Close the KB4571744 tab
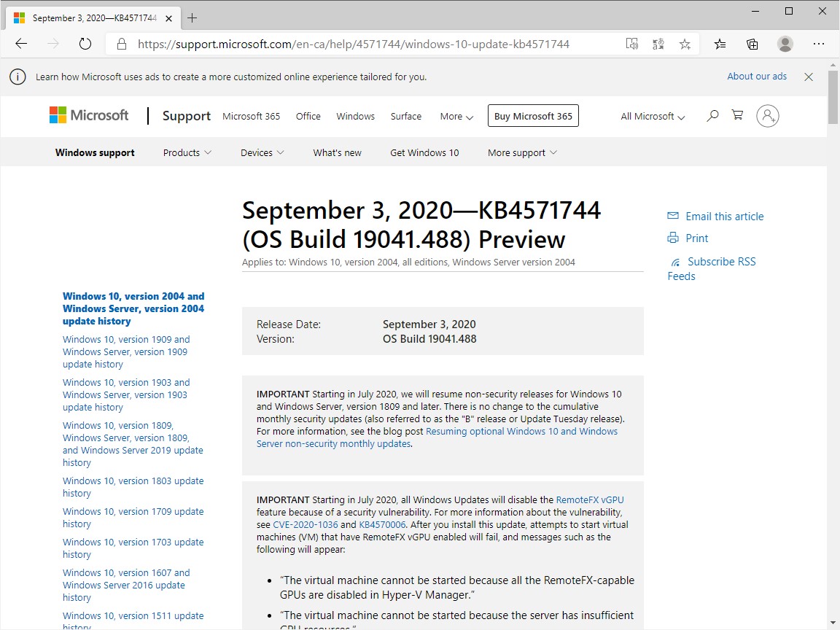Viewport: 840px width, 630px height. point(168,18)
